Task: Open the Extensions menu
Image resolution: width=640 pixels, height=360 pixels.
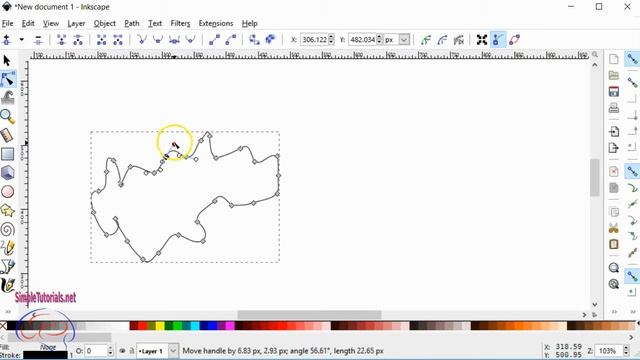Action: (216, 23)
